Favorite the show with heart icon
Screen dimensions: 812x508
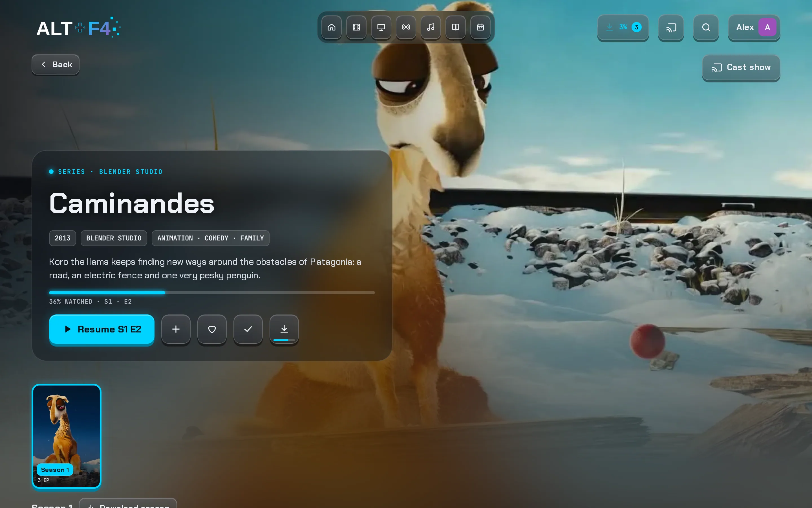coord(212,329)
